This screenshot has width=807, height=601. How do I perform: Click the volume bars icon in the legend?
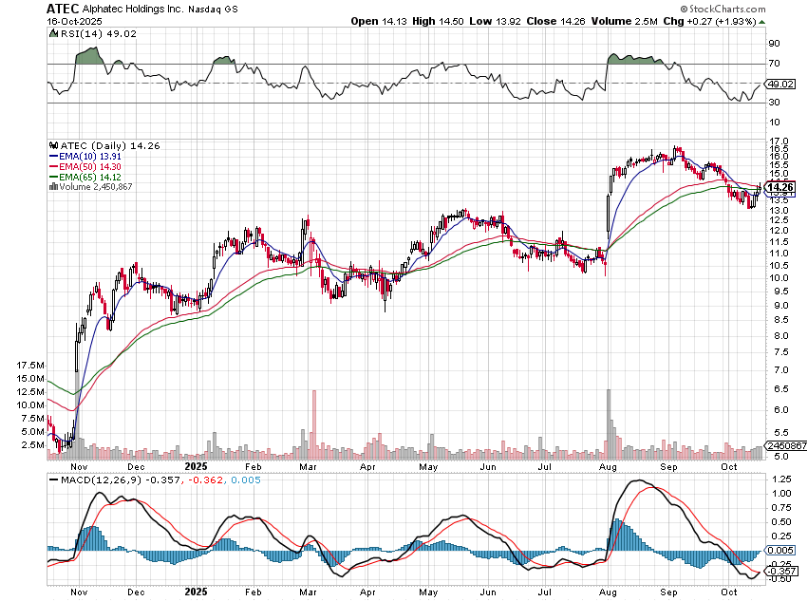point(53,186)
